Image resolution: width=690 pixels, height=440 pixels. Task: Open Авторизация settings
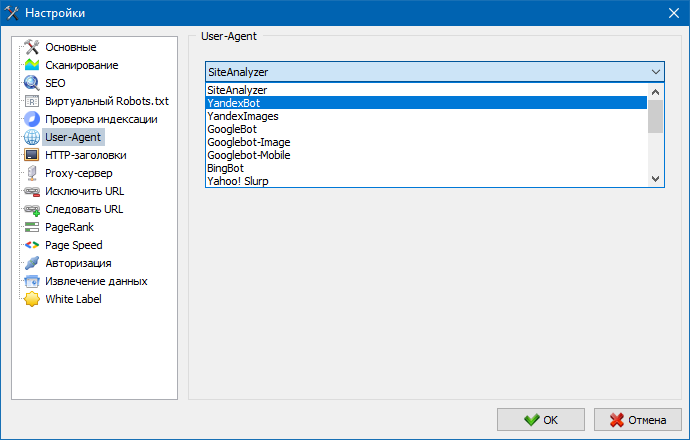click(78, 263)
